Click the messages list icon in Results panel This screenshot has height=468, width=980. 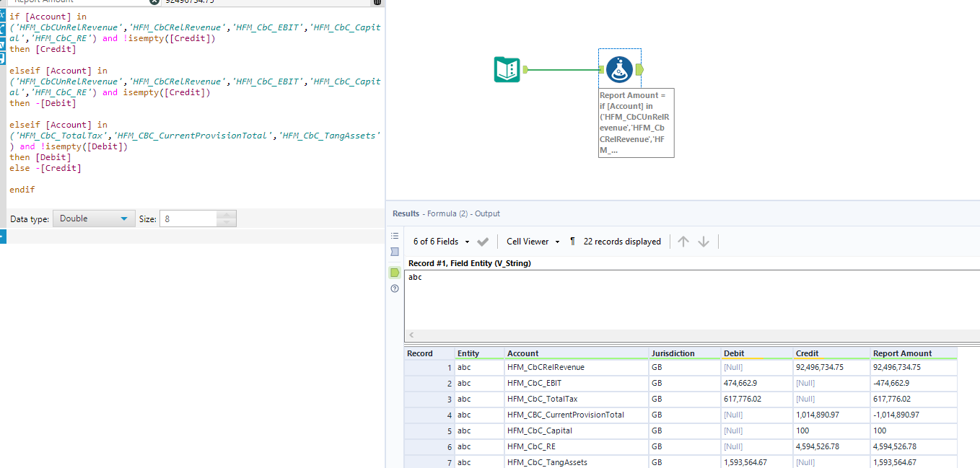coord(395,236)
